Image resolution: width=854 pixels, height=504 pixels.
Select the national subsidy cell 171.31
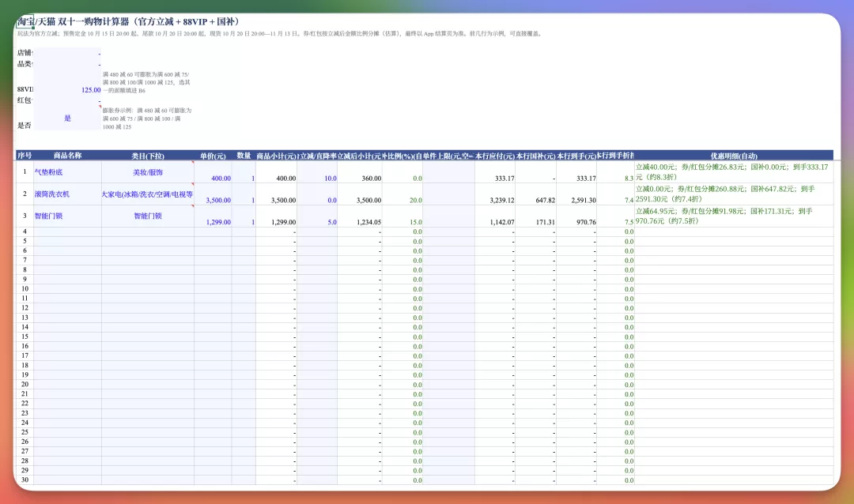(535, 216)
